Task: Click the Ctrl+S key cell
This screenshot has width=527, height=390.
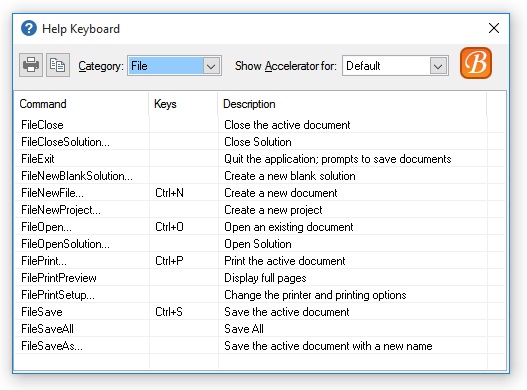Action: pyautogui.click(x=169, y=312)
